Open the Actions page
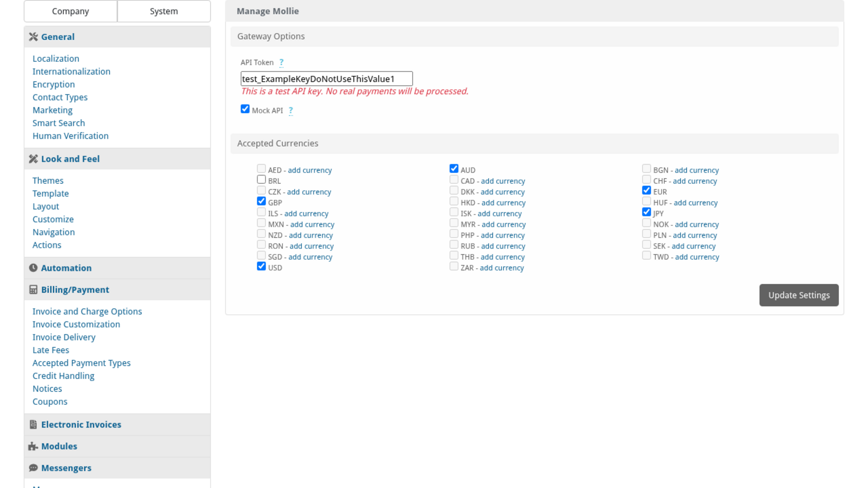This screenshot has height=488, width=868. [x=47, y=245]
